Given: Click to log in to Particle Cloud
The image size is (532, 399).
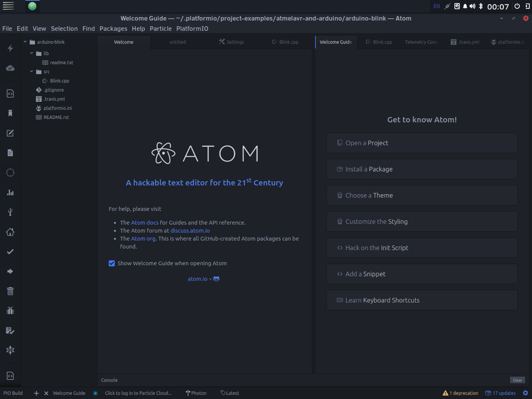Looking at the screenshot, I should pyautogui.click(x=138, y=393).
